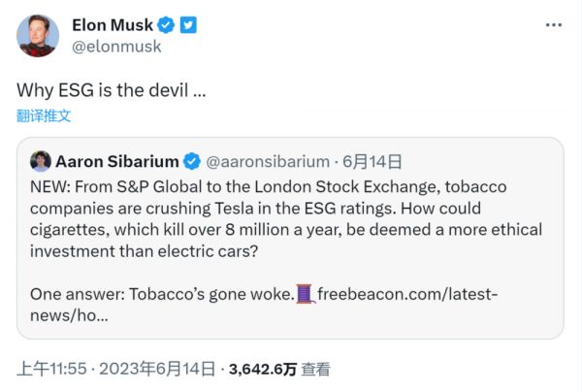Open the three-dot more options menu
The image size is (582, 392).
pyautogui.click(x=552, y=25)
